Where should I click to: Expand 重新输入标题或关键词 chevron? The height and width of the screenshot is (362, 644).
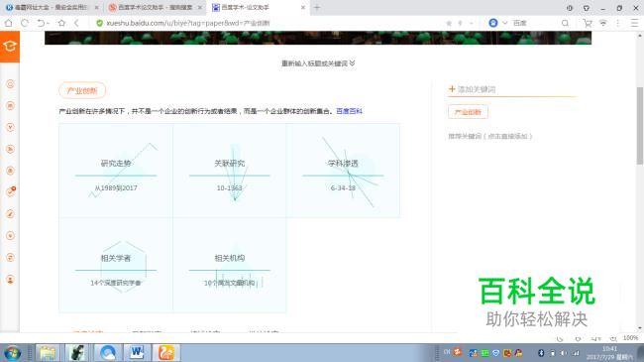click(353, 62)
